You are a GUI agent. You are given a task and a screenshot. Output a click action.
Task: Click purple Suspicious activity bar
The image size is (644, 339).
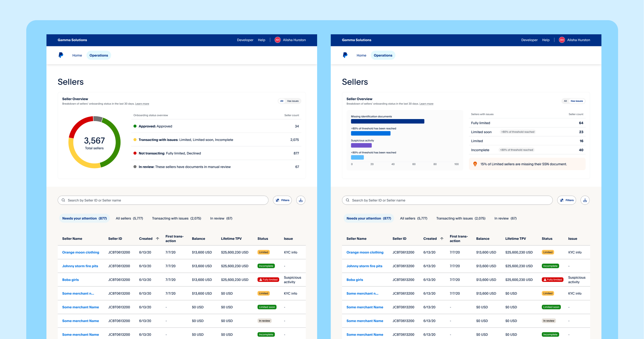[361, 145]
